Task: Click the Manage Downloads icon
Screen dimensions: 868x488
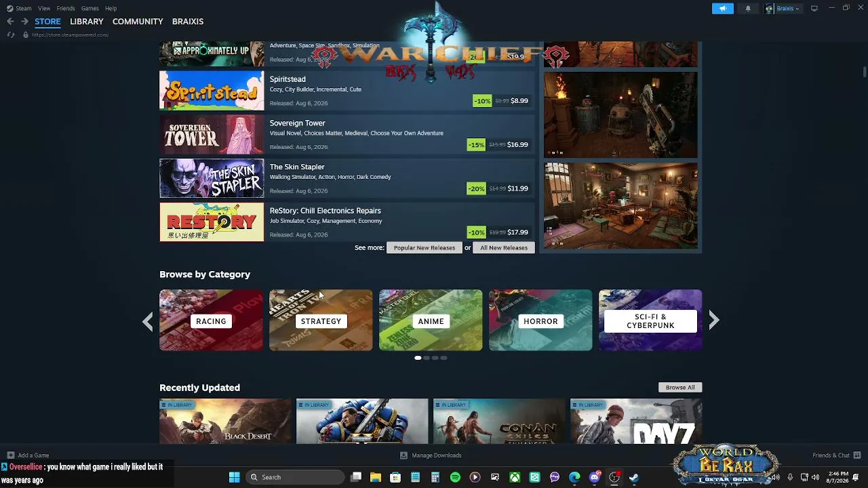Action: click(x=403, y=455)
